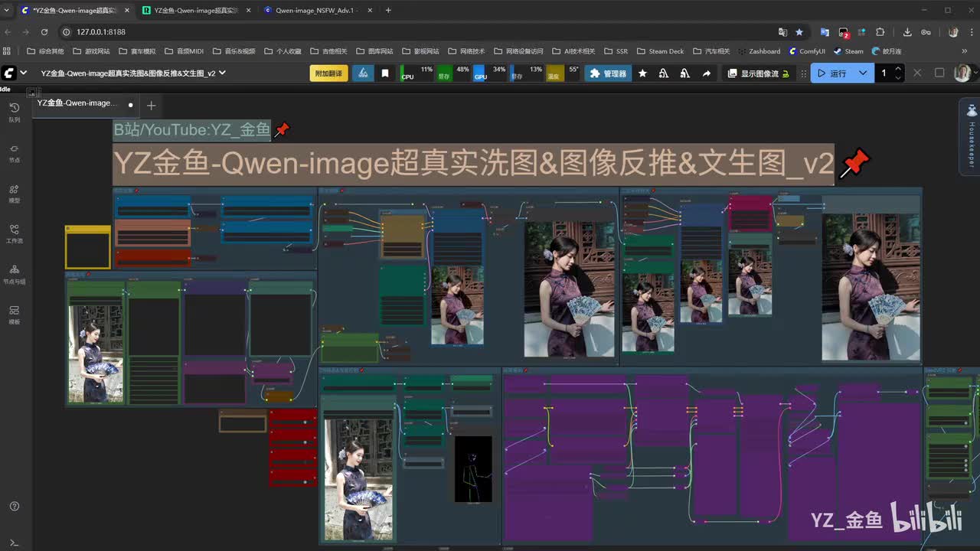Open the browser extensions puzzle icon
This screenshot has width=980, height=551.
[x=880, y=32]
